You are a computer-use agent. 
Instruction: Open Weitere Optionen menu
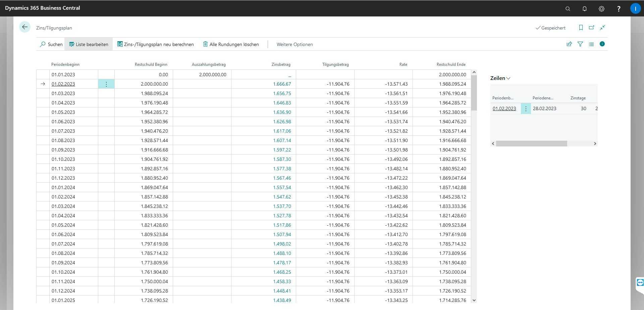(x=294, y=44)
